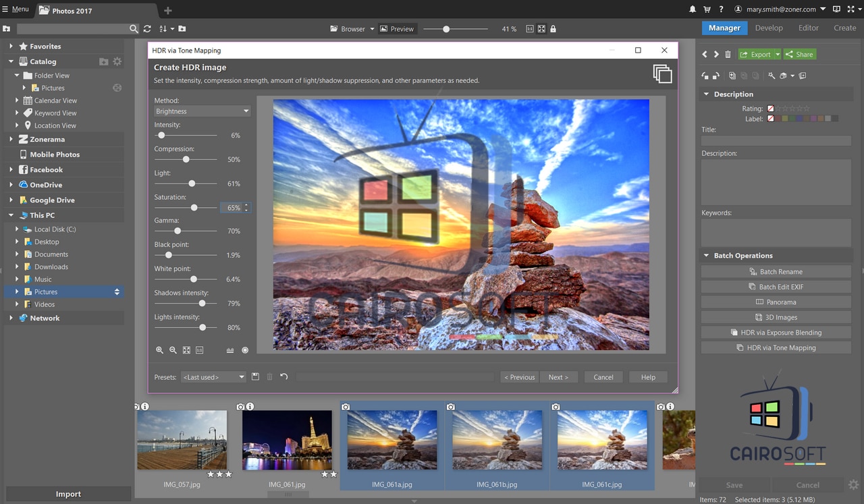Click the Title input field
The height and width of the screenshot is (504, 864).
pyautogui.click(x=776, y=140)
